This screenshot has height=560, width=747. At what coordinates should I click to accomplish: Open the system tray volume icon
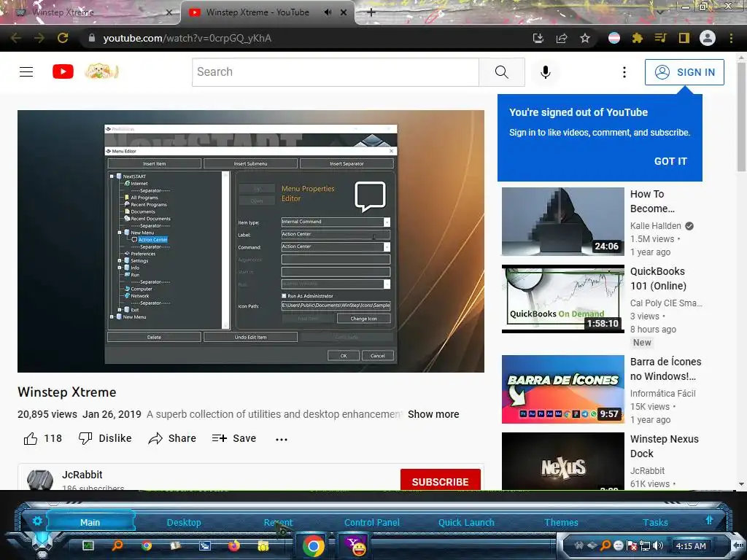[659, 545]
